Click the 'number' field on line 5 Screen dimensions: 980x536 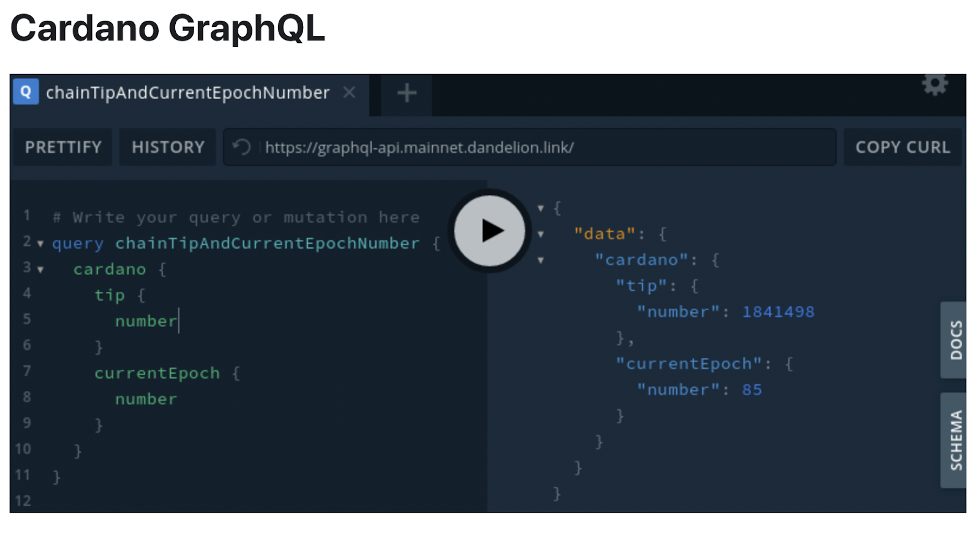click(x=146, y=321)
